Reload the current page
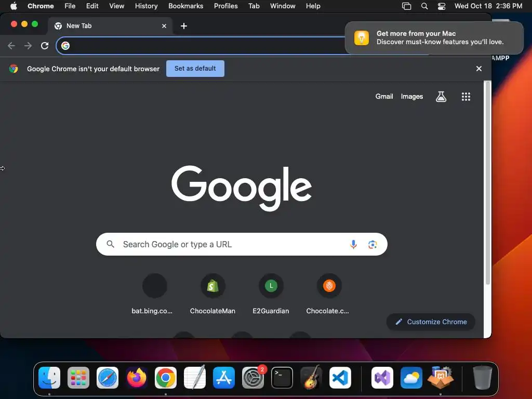The width and height of the screenshot is (532, 399). coord(45,46)
